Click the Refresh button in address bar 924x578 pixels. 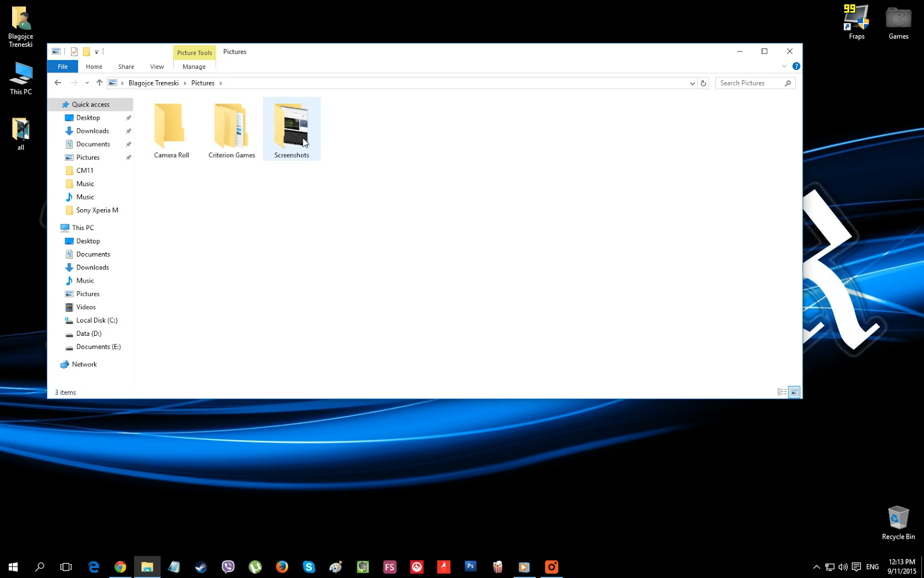(703, 83)
